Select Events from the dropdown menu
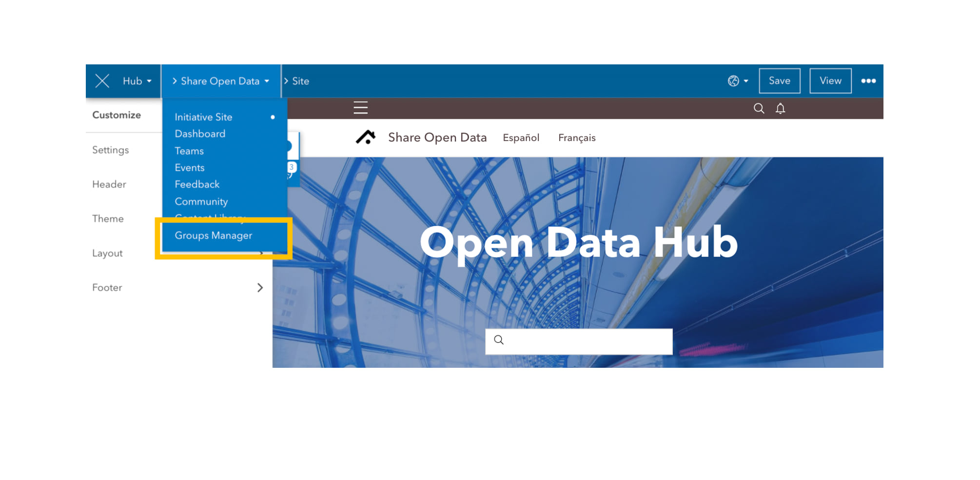The image size is (980, 480). (190, 167)
